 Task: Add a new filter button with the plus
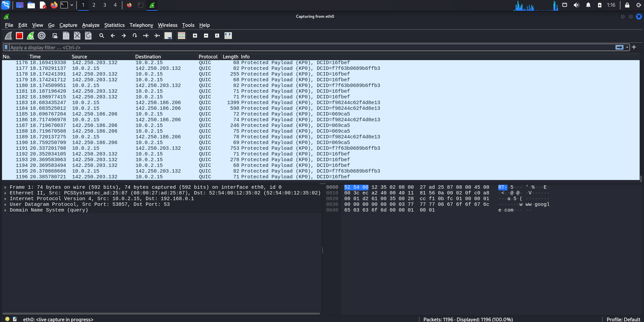pos(634,47)
